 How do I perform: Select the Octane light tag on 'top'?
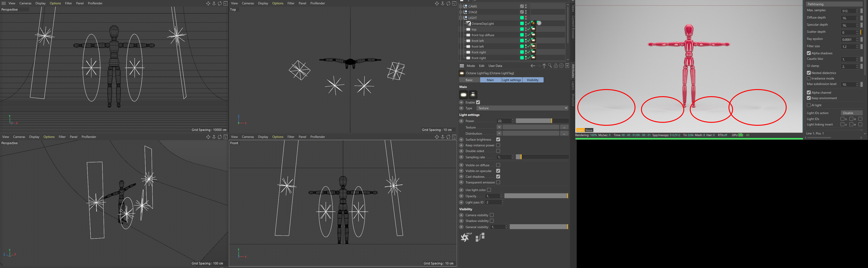[533, 29]
